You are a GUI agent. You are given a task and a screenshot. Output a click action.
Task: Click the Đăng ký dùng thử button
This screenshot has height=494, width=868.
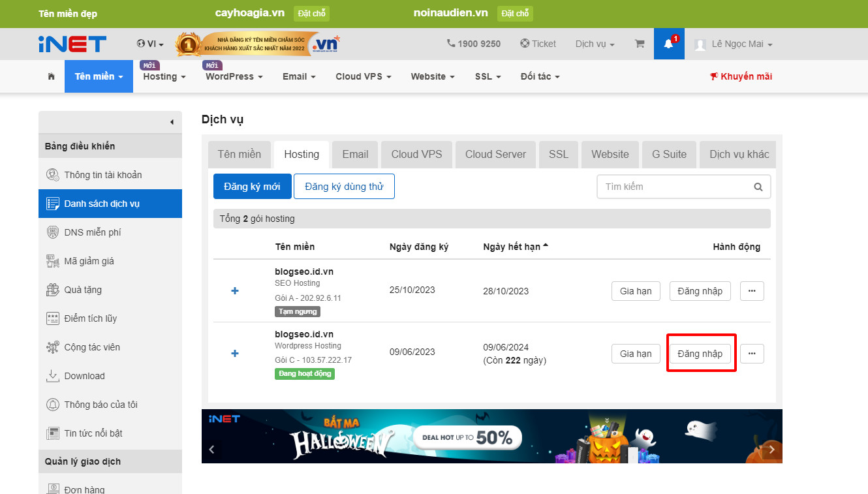(x=344, y=186)
